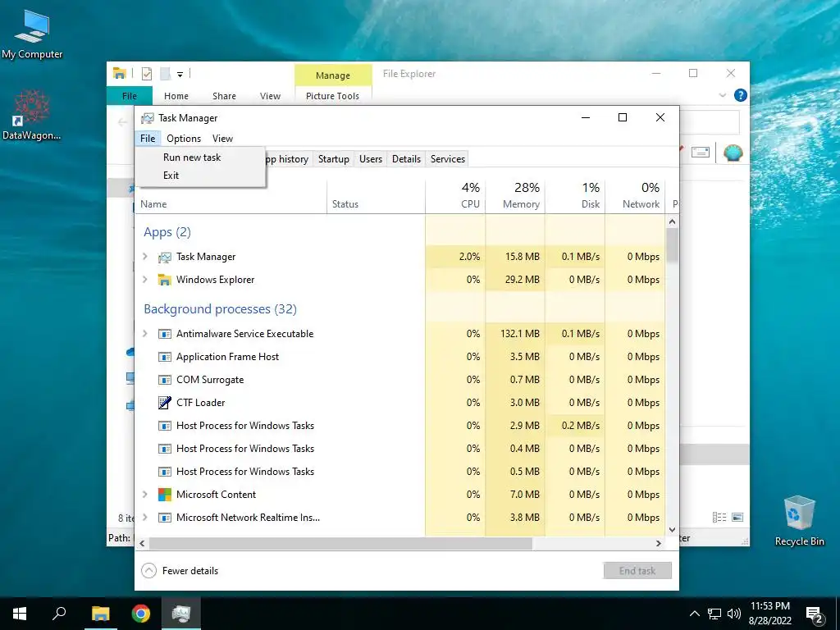Click File Explorer help question mark icon
Screen dimensions: 840x630
click(741, 95)
